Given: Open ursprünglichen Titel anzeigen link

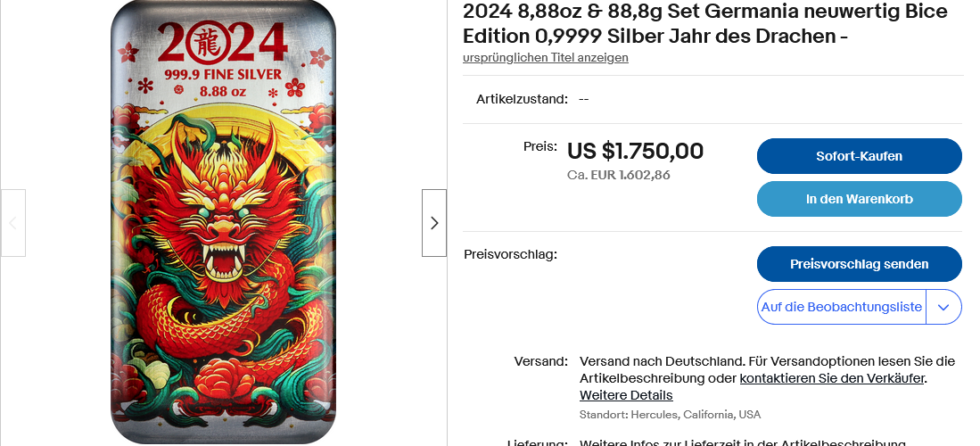Looking at the screenshot, I should click(546, 58).
